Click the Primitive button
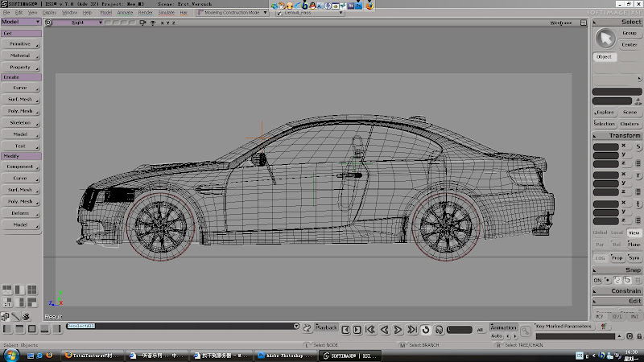 (x=20, y=43)
